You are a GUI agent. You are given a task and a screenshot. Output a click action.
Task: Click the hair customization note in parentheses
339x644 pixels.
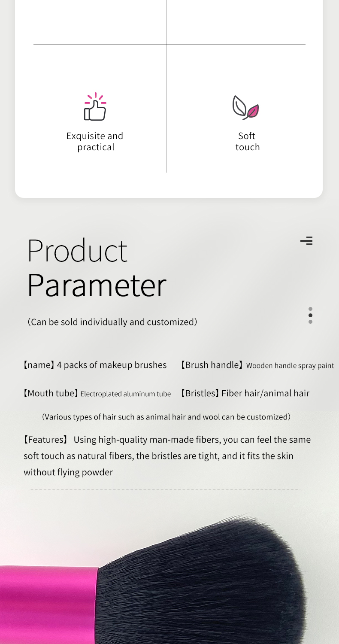[166, 417]
